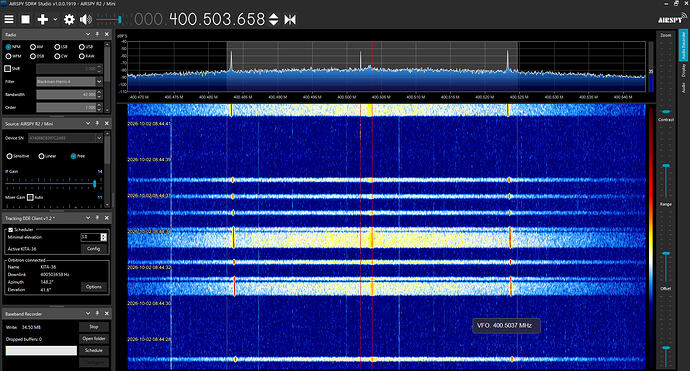Screen dimensions: 690x371
Task: Adjust the volume slider
Action: click(108, 19)
